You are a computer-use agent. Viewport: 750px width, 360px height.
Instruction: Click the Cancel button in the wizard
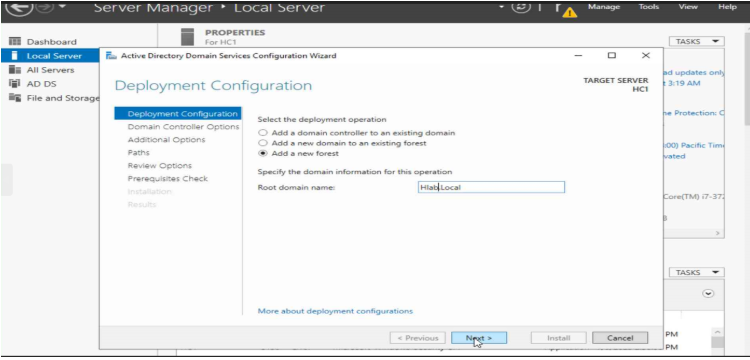(x=620, y=338)
